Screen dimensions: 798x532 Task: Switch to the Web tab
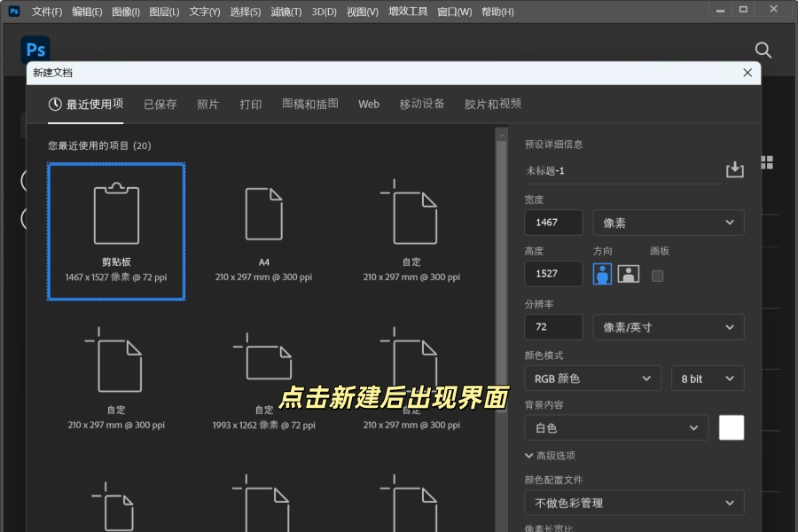369,104
